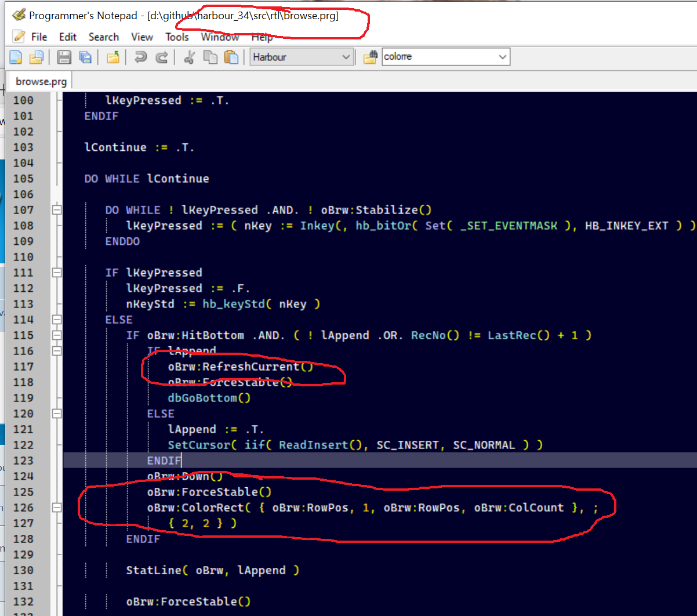Screen dimensions: 697x616
Task: Click the Find binoculars icon
Action: click(370, 57)
